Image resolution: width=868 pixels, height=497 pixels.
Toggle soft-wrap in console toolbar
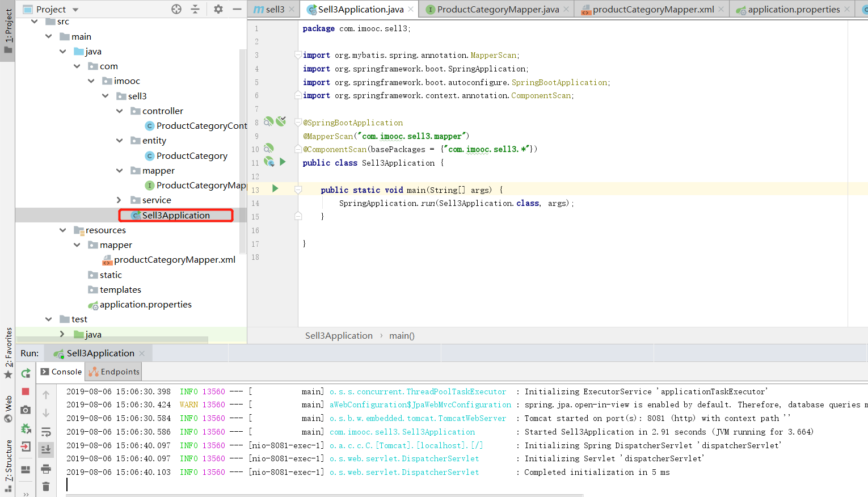[x=46, y=432]
